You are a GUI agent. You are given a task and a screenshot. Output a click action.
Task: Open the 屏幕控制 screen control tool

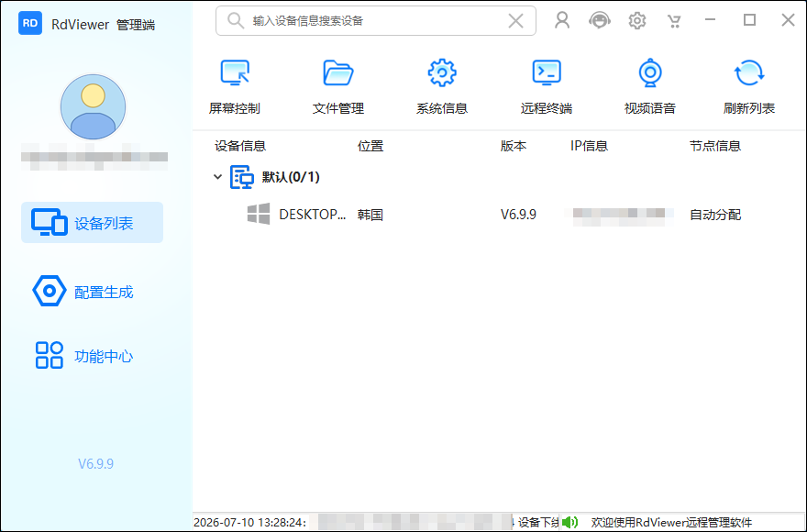point(235,86)
